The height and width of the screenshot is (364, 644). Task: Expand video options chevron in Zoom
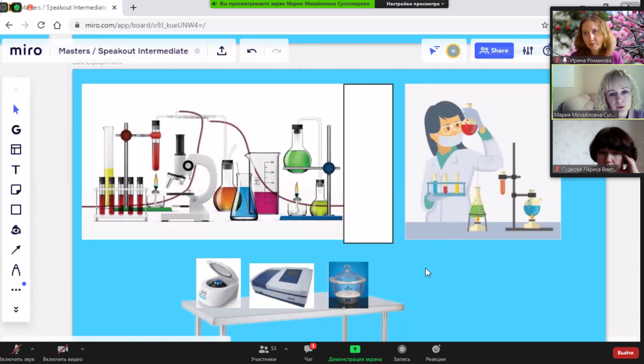point(82,349)
